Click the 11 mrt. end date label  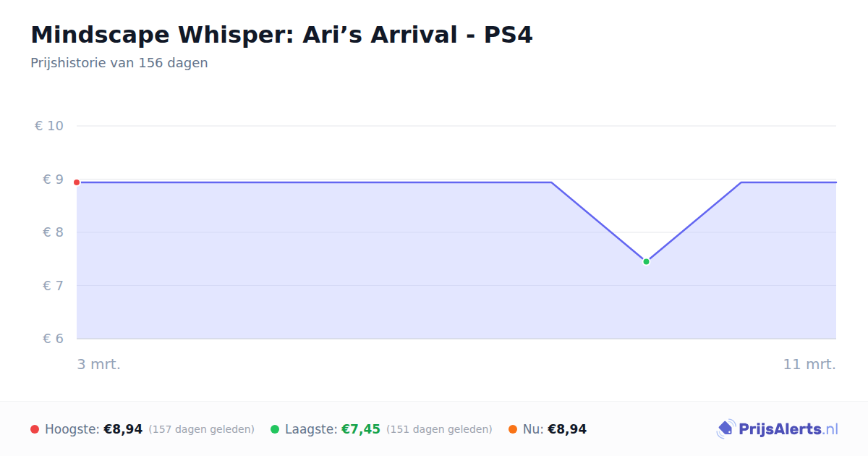(809, 364)
